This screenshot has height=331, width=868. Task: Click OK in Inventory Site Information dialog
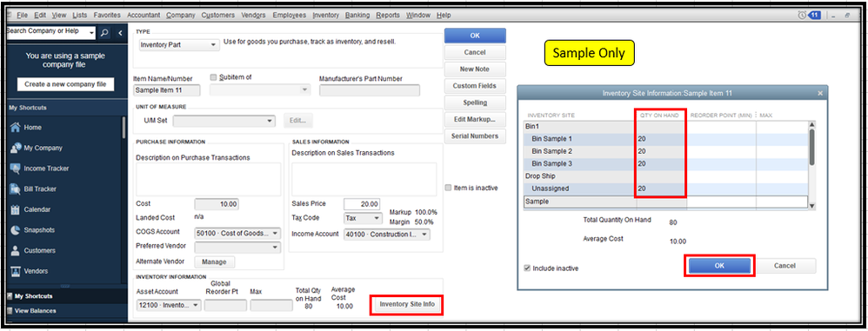tap(719, 266)
